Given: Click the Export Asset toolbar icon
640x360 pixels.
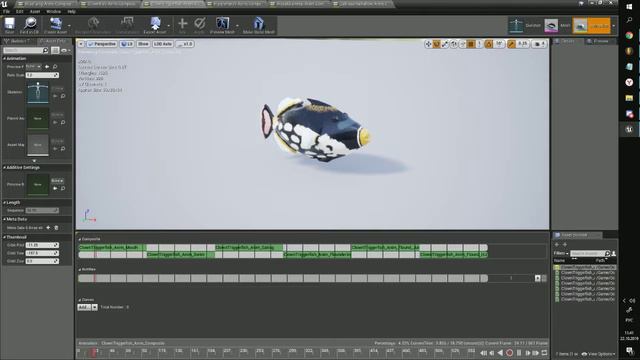Looking at the screenshot, I should 155,25.
